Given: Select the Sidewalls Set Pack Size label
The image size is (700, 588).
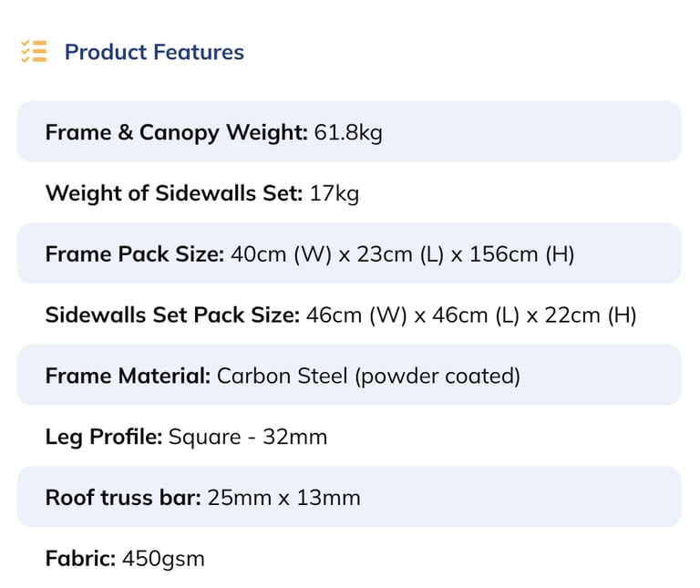Looking at the screenshot, I should click(x=172, y=315).
